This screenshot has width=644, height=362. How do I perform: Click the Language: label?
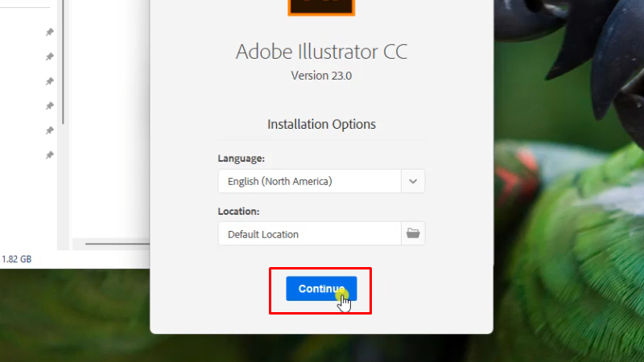point(241,158)
